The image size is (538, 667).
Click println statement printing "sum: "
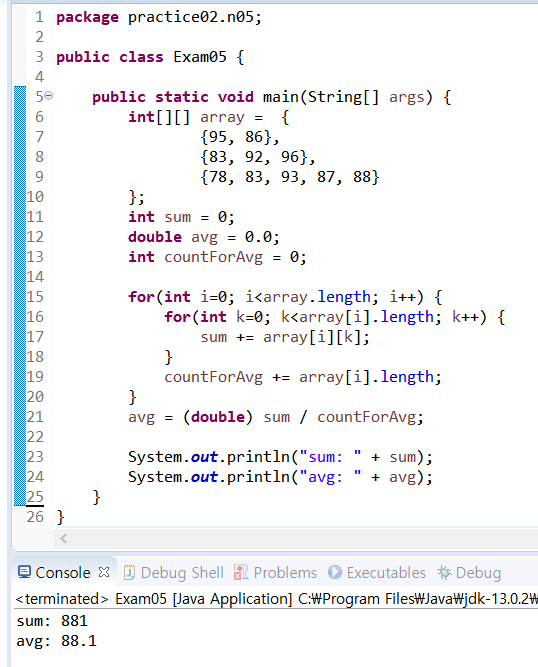point(280,457)
